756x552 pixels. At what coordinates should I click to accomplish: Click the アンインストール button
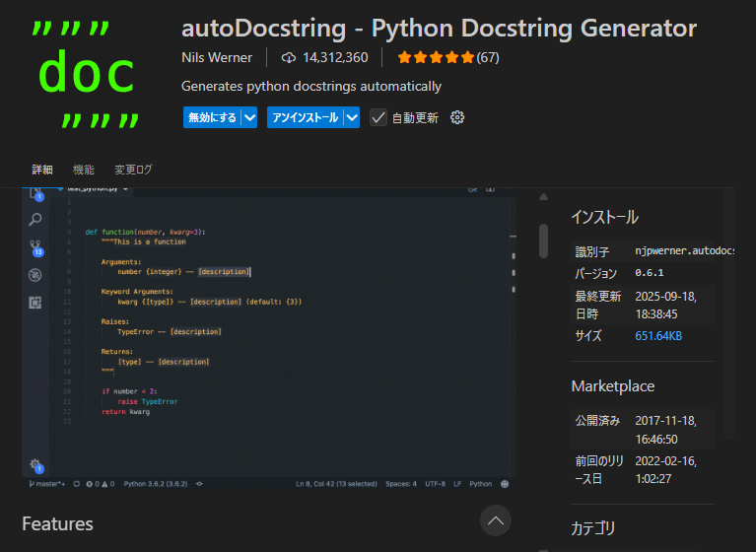click(x=305, y=117)
